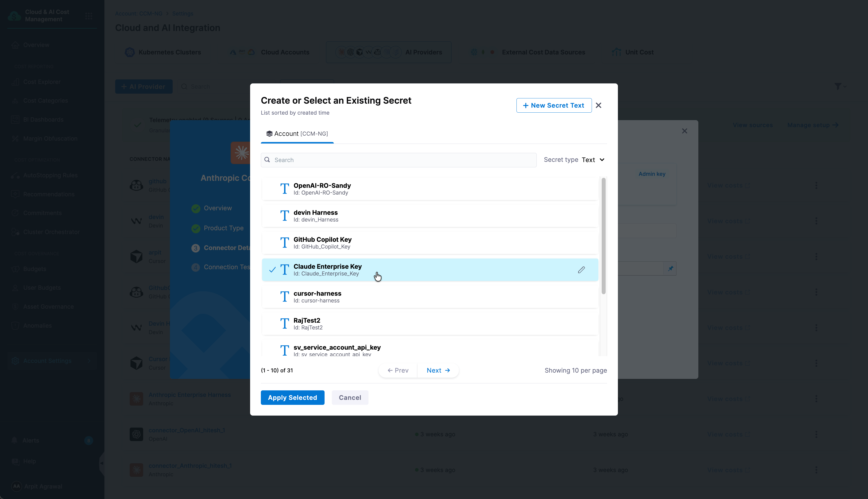Switch to External Cost Data Sources tab
The width and height of the screenshot is (868, 499).
tap(528, 52)
